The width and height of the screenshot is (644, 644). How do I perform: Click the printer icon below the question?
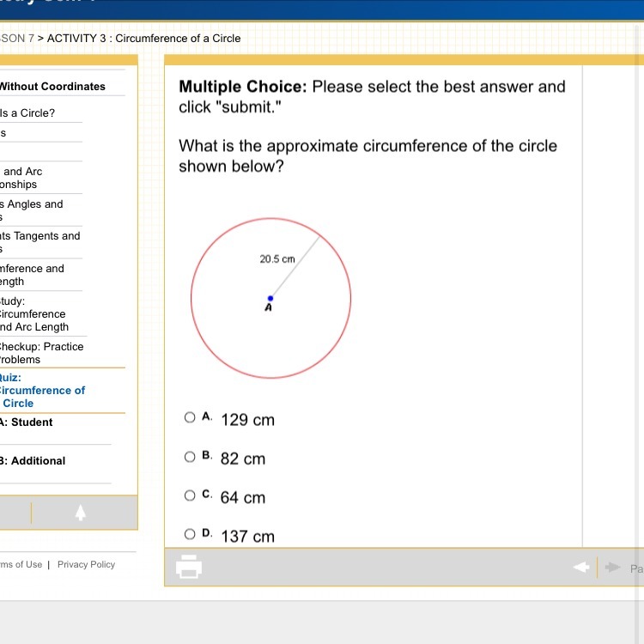[189, 567]
